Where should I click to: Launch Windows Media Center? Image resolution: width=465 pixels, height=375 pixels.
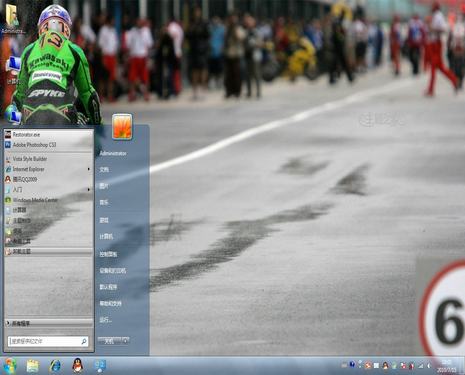click(x=48, y=200)
